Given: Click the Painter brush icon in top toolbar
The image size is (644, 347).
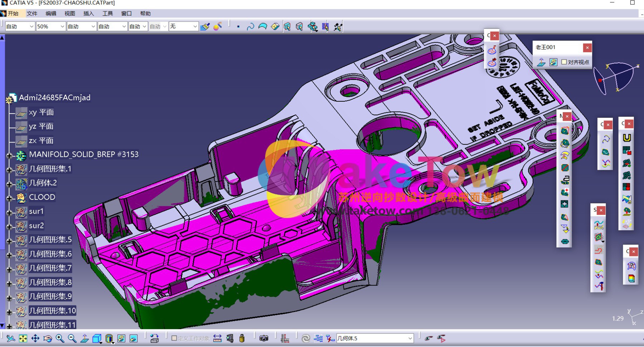Looking at the screenshot, I should pos(205,26).
